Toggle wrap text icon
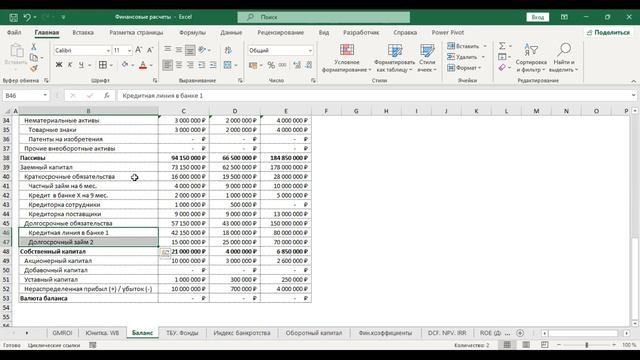 click(228, 50)
